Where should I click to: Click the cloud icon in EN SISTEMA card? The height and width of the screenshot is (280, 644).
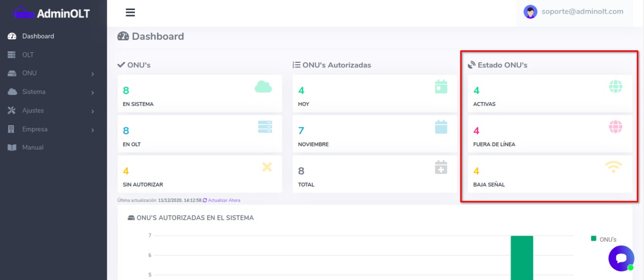click(x=263, y=87)
